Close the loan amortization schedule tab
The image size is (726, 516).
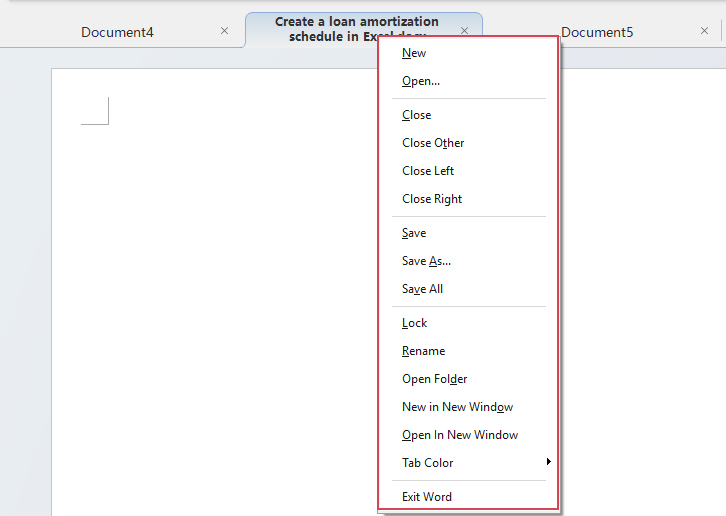[x=464, y=31]
